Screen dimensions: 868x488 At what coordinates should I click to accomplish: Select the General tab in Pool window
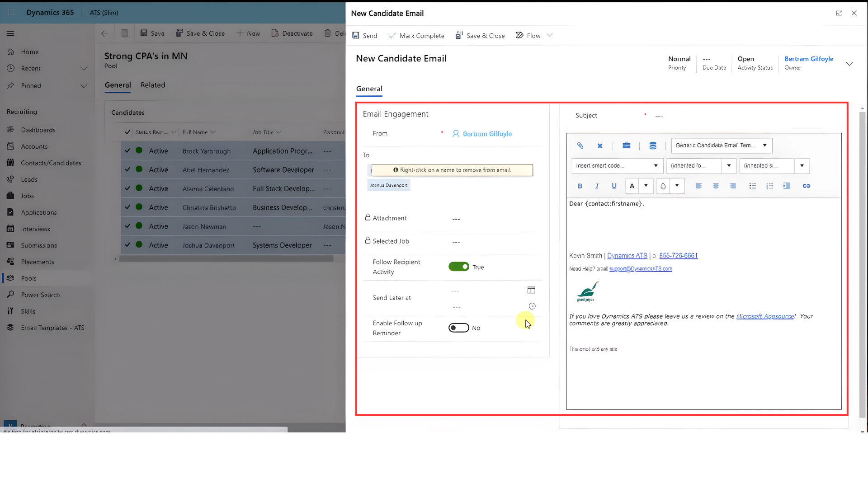click(118, 85)
